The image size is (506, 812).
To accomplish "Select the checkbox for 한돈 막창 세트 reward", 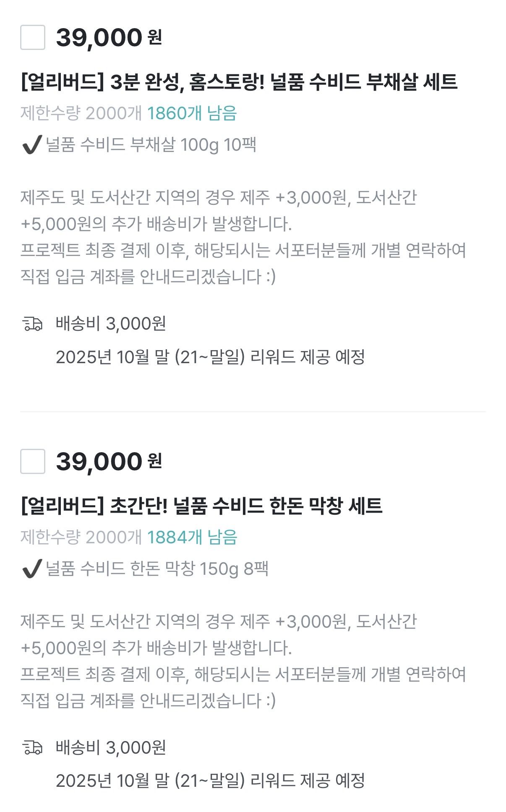I will point(33,461).
